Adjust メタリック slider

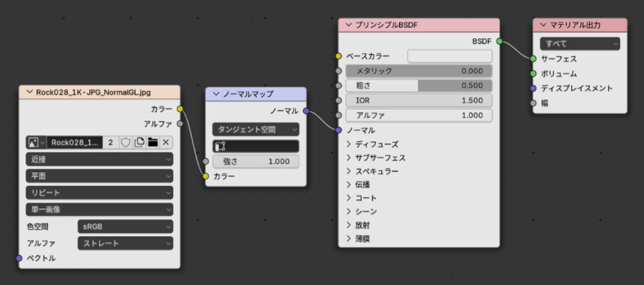(419, 70)
